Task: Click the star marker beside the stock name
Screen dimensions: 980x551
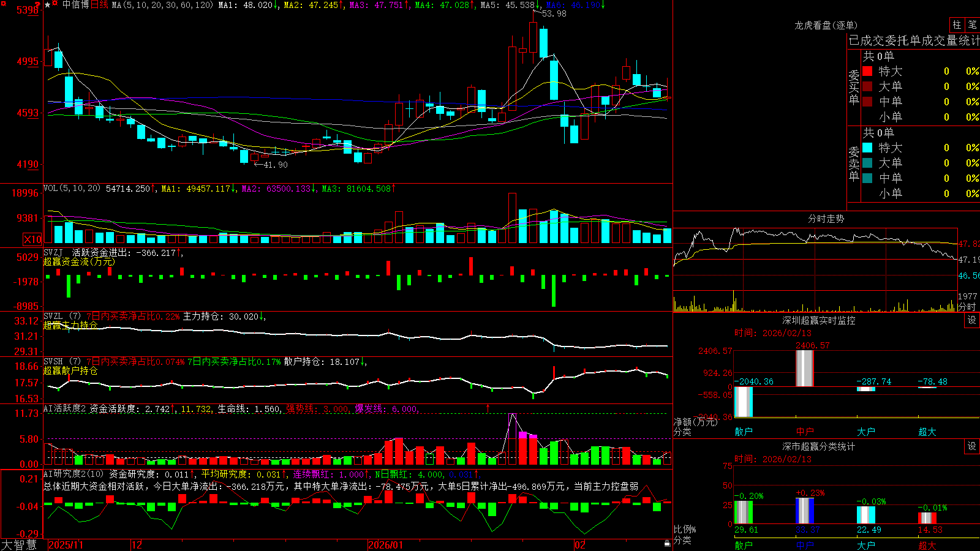Action: 47,5
